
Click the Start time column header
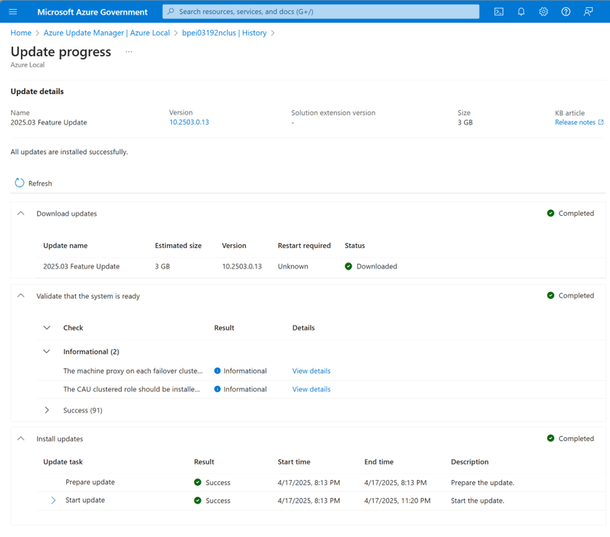294,462
